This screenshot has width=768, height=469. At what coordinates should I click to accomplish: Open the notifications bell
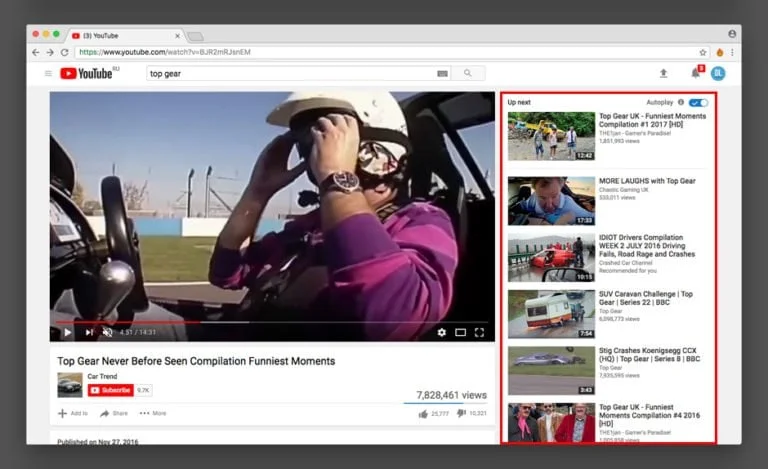(695, 73)
